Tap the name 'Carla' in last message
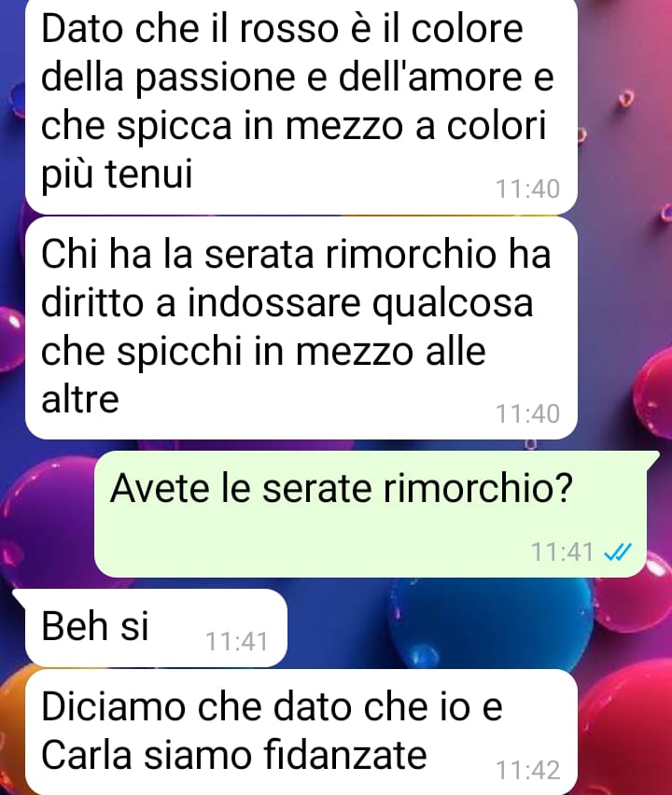 tap(86, 755)
